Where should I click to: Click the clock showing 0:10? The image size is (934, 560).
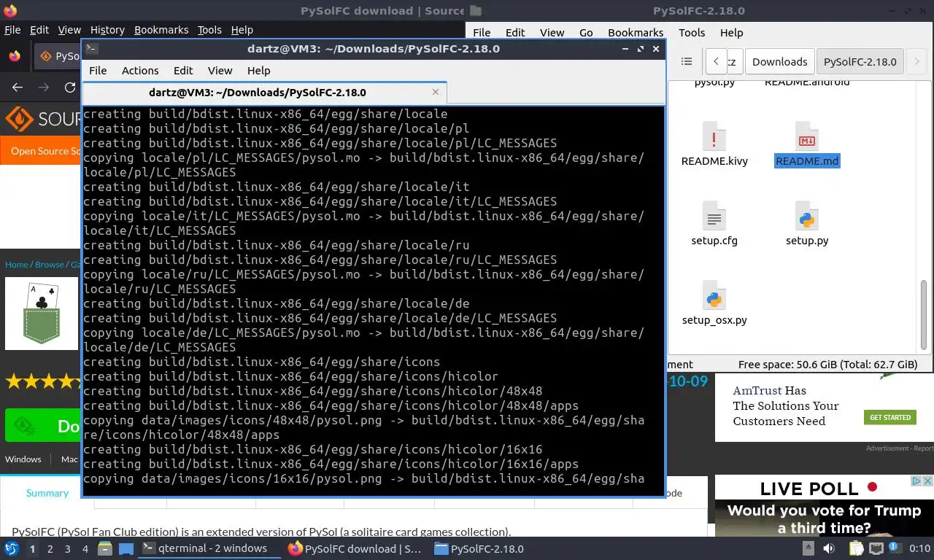pos(920,548)
